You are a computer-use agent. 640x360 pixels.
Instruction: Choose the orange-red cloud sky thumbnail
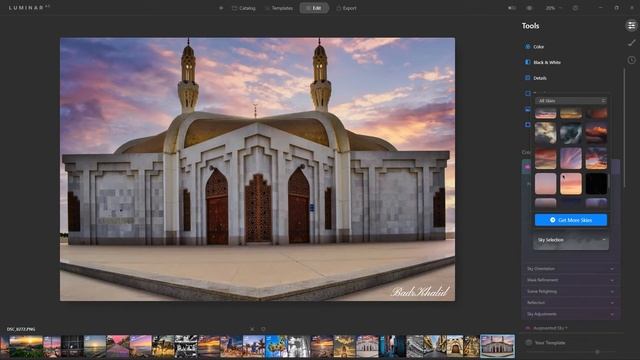coord(596,133)
